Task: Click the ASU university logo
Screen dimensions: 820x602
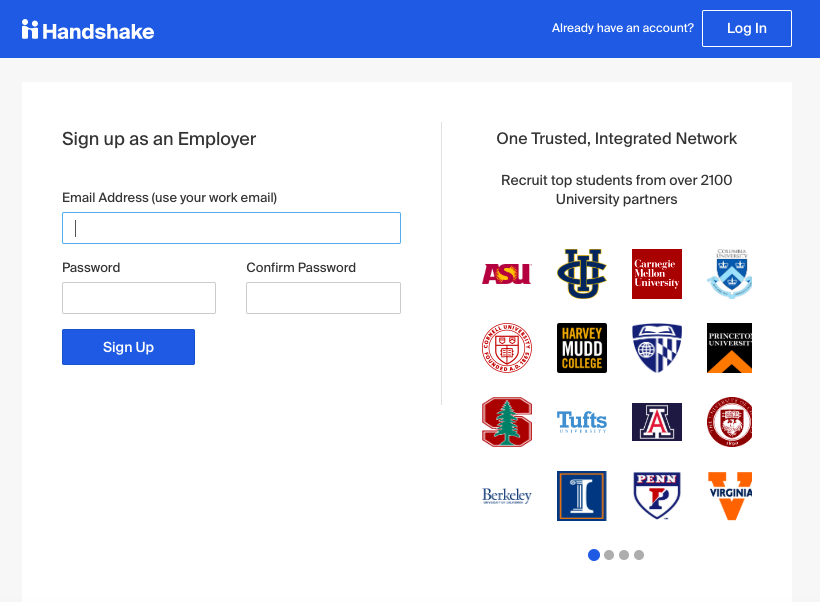Action: [x=506, y=274]
